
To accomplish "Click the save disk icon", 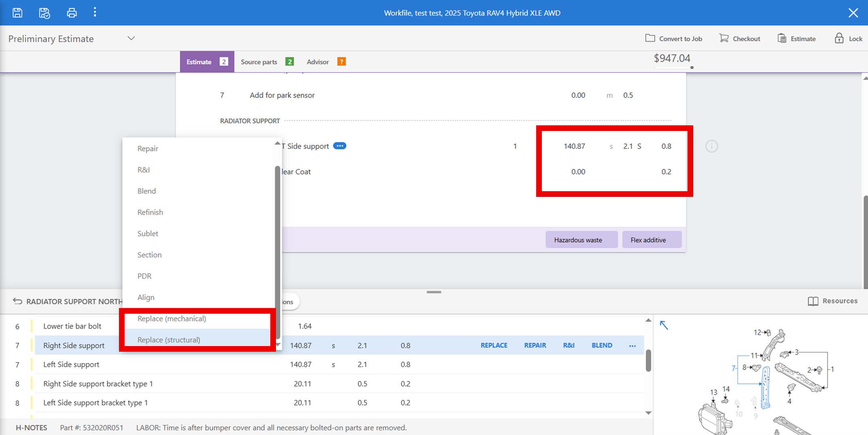I will click(17, 13).
